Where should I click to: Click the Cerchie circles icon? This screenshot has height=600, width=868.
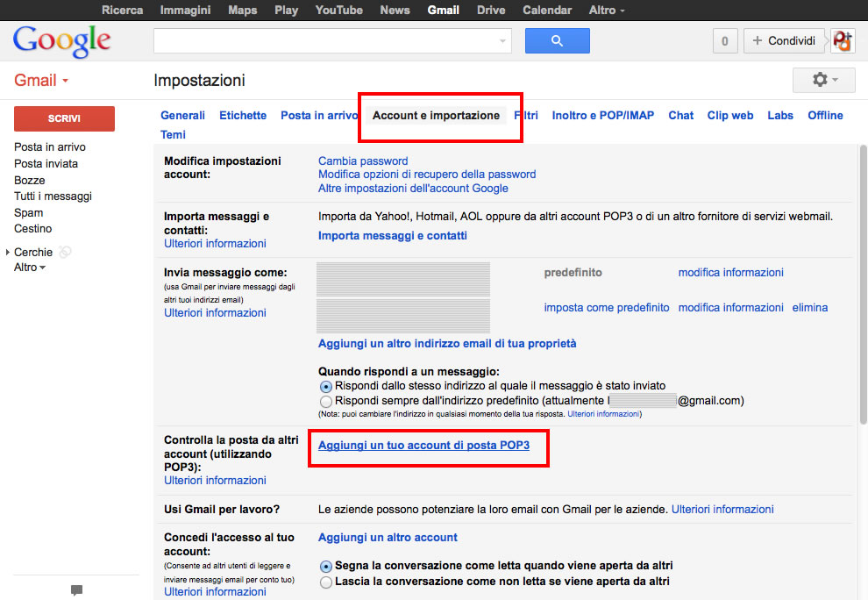coord(65,252)
